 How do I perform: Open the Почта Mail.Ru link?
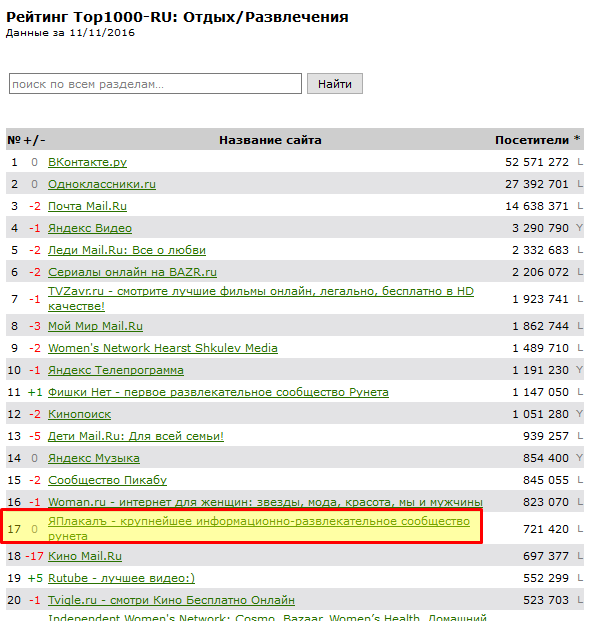tap(87, 206)
